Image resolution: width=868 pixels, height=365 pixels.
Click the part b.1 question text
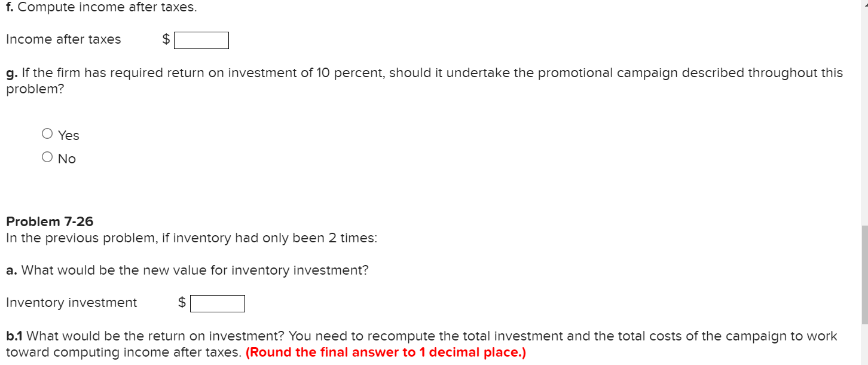[x=418, y=336]
